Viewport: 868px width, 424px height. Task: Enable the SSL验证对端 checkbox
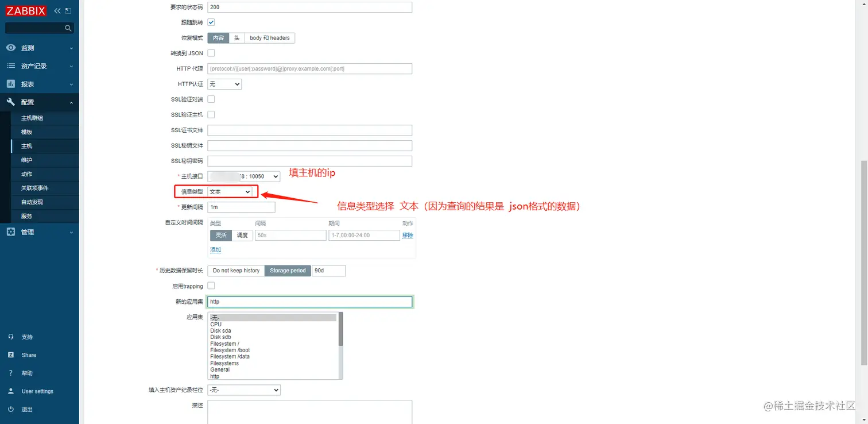[211, 99]
